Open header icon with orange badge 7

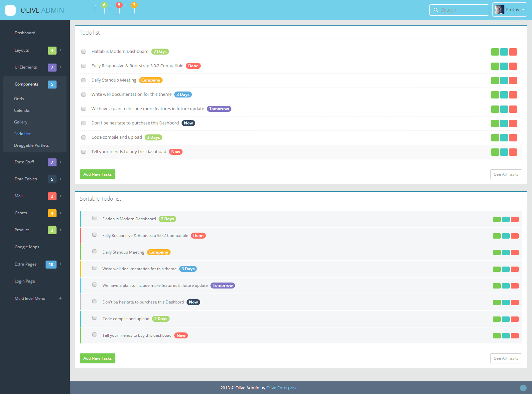(130, 10)
